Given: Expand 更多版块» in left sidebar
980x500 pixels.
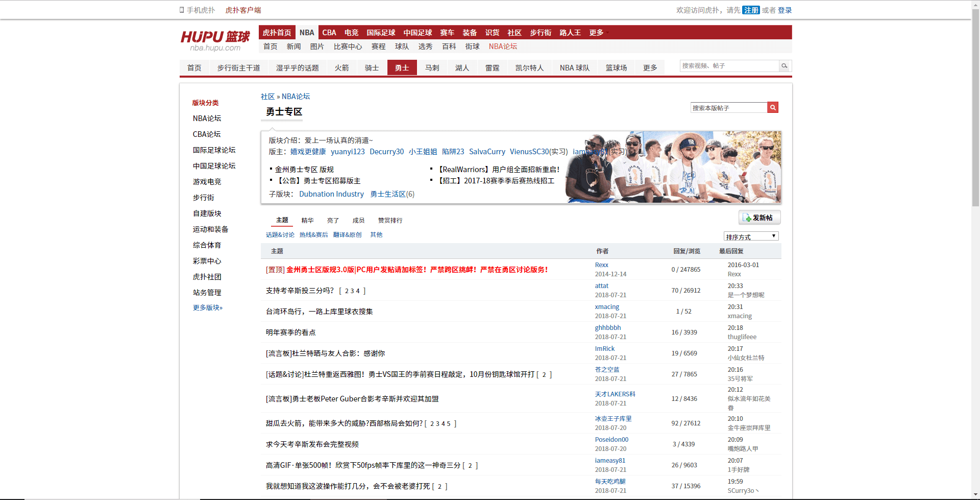Looking at the screenshot, I should (208, 307).
